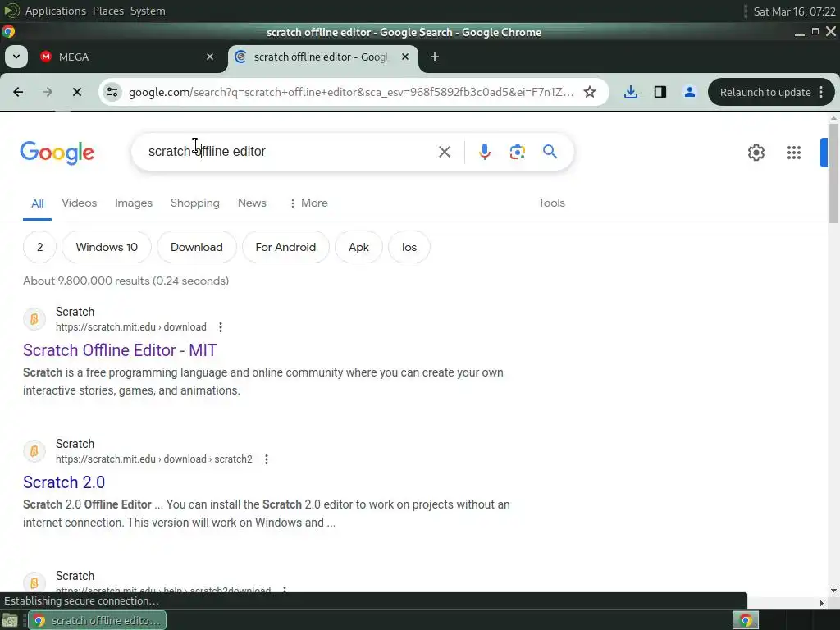This screenshot has height=630, width=840.
Task: Select the Download refinement chip
Action: pyautogui.click(x=197, y=247)
